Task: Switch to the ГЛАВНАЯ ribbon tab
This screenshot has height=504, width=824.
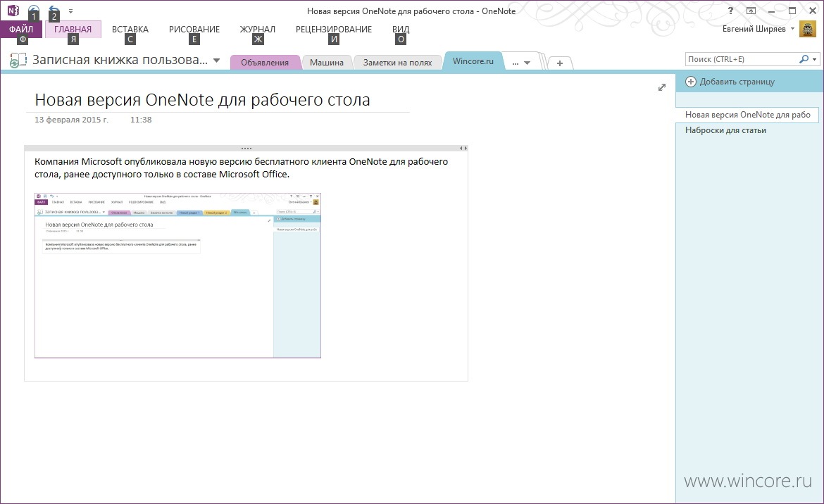Action: [x=73, y=30]
